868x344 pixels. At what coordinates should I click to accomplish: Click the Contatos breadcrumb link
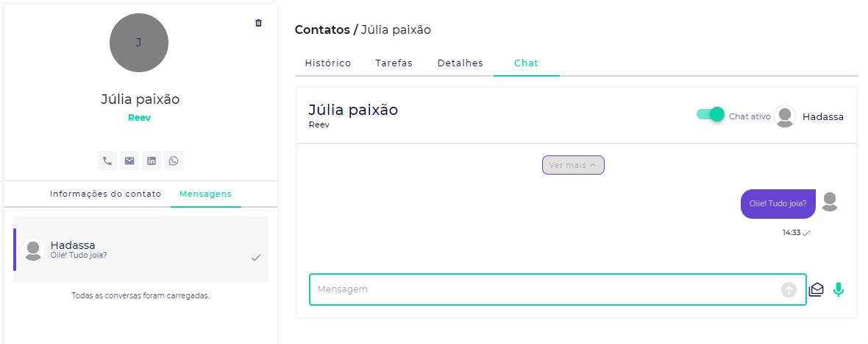[x=321, y=30]
